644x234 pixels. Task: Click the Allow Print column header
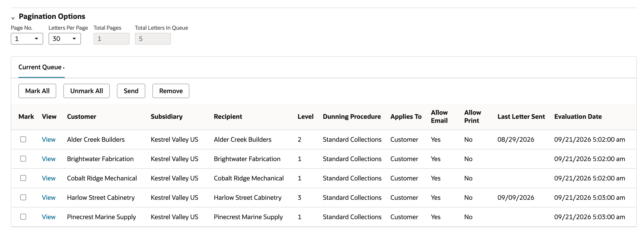[x=472, y=117]
